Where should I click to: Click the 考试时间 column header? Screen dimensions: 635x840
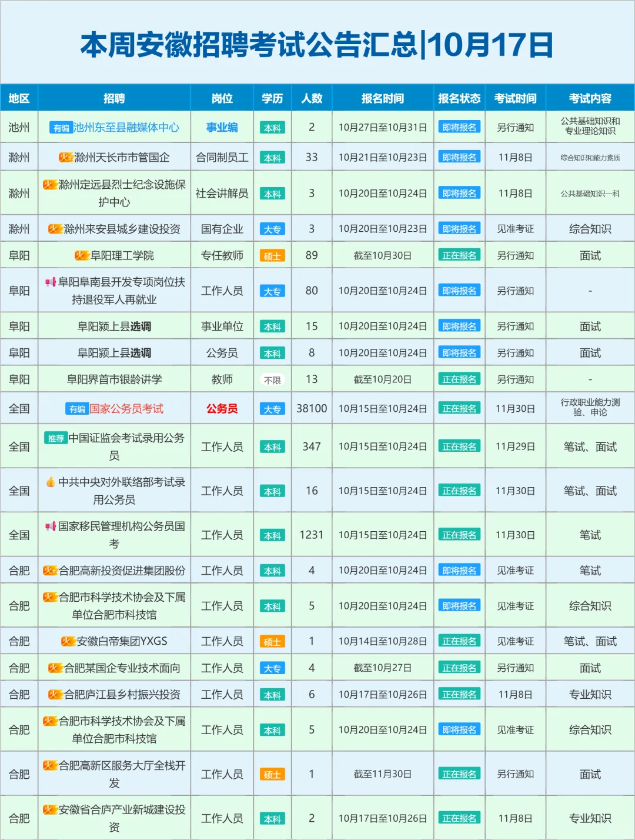coord(516,98)
